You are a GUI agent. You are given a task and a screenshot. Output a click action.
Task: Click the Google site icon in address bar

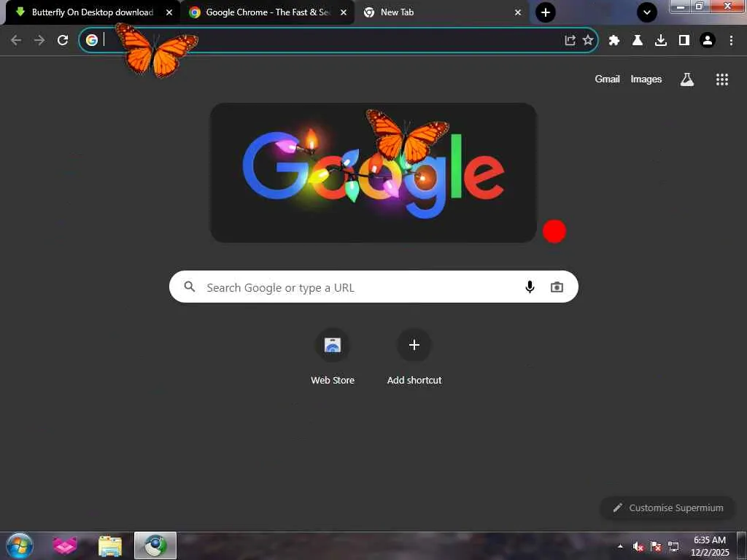tap(92, 40)
